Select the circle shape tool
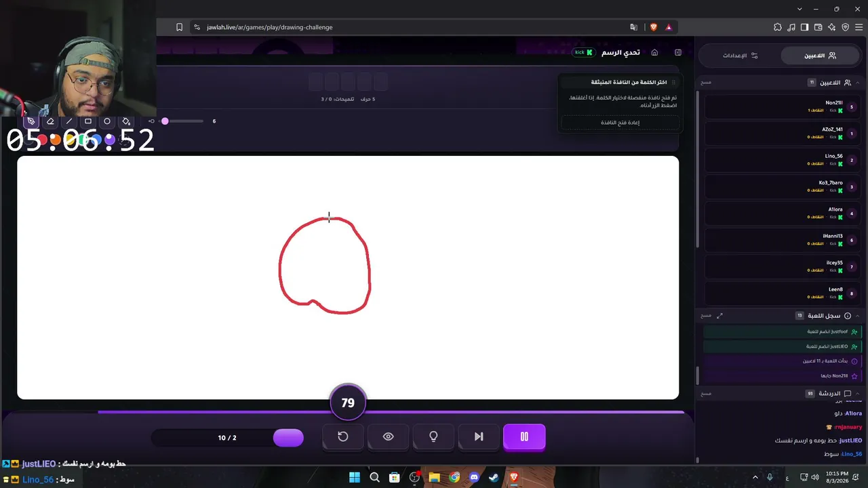The image size is (868, 488). 107,121
